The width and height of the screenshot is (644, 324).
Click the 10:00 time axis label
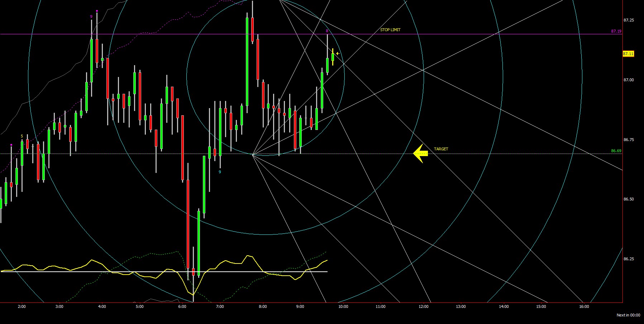click(343, 306)
